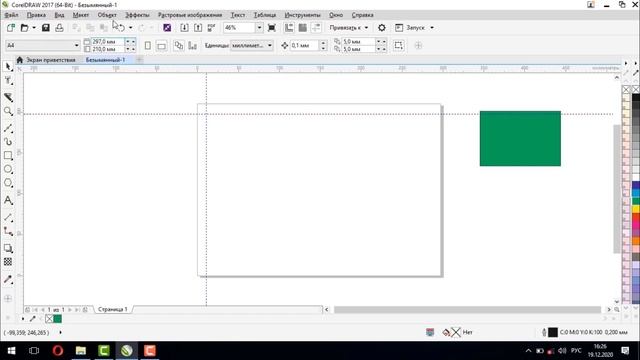Image resolution: width=640 pixels, height=360 pixels.
Task: Select the Rectangle tool in the toolbox
Action: [x=8, y=156]
